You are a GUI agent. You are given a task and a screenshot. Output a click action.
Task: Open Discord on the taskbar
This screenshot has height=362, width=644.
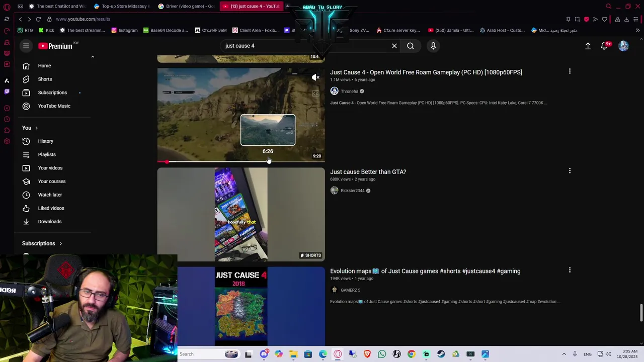pos(264,354)
